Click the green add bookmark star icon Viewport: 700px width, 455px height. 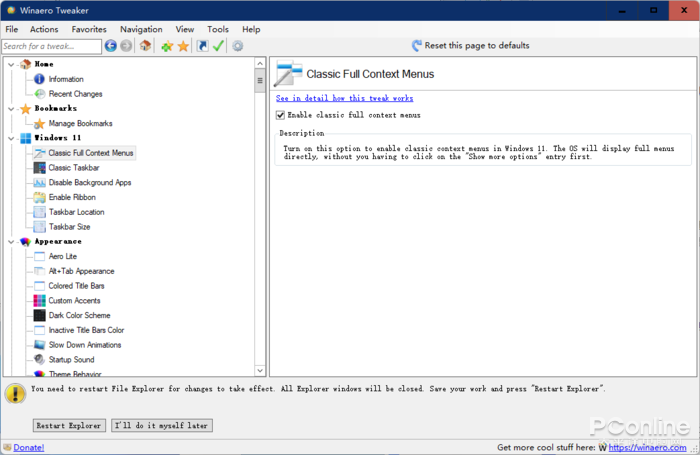(167, 46)
